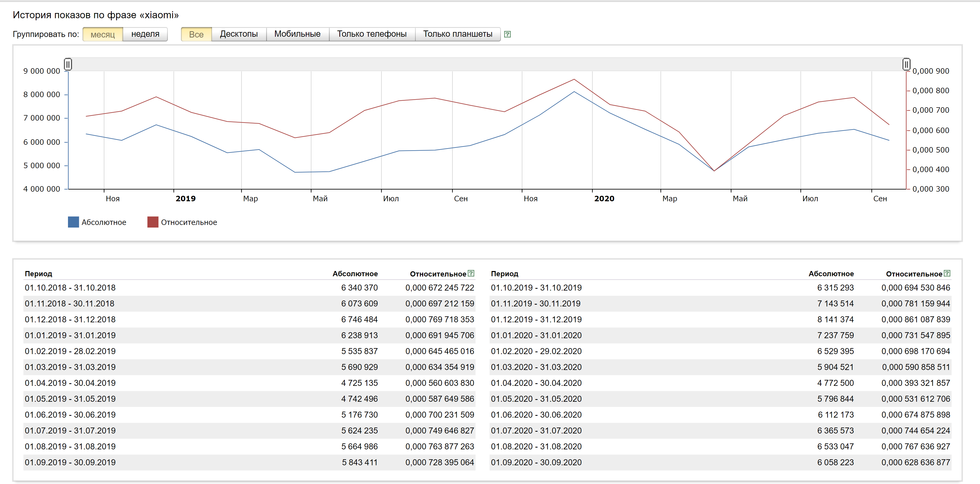Select the Все devices filter
This screenshot has width=980, height=484.
coord(196,34)
